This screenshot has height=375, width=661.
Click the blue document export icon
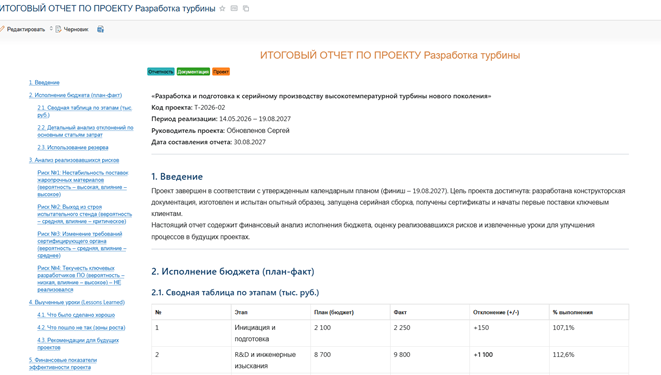click(x=100, y=29)
